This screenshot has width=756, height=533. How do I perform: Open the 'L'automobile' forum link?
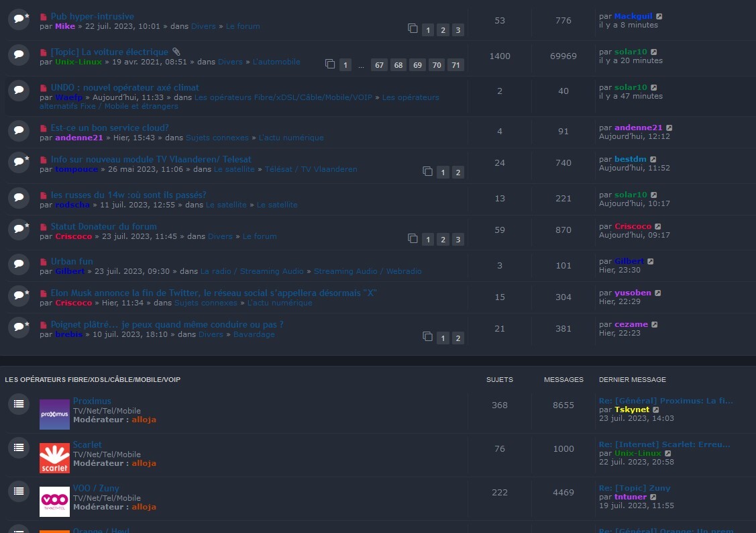click(276, 62)
